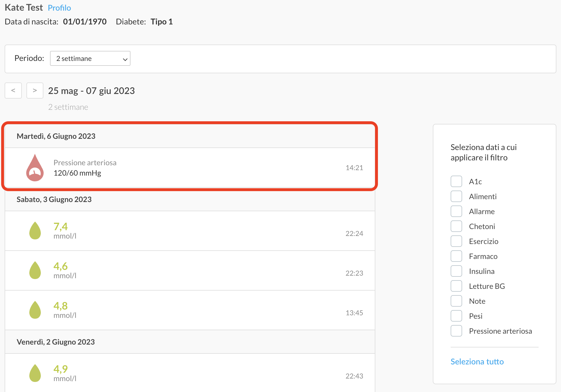Click the 14:21 timestamp
Image resolution: width=561 pixels, height=392 pixels.
(x=354, y=168)
